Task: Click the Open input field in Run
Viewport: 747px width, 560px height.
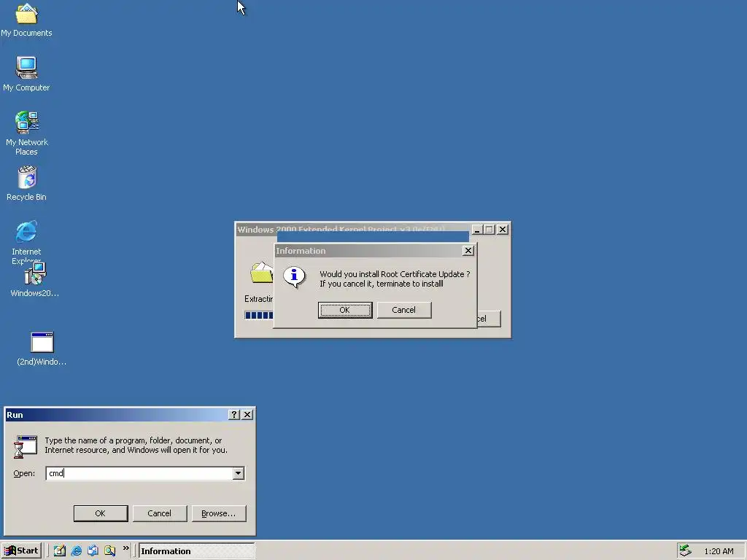Action: tap(139, 473)
